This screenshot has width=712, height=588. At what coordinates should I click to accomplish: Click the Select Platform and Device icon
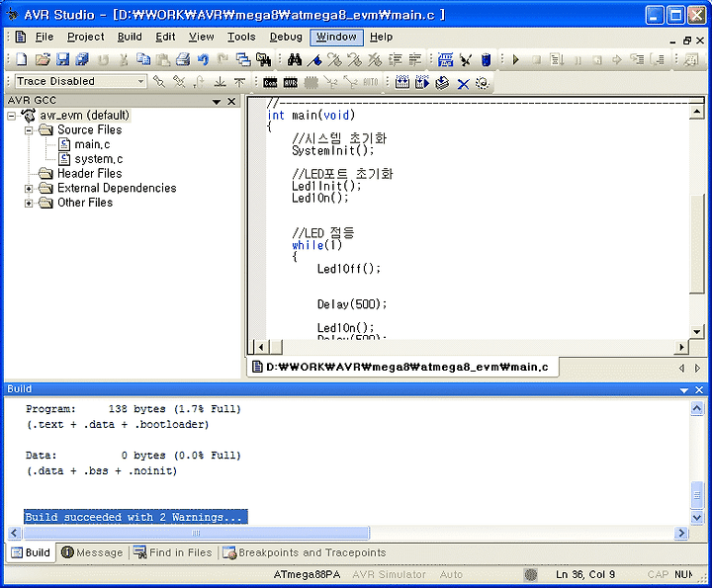coord(466,59)
